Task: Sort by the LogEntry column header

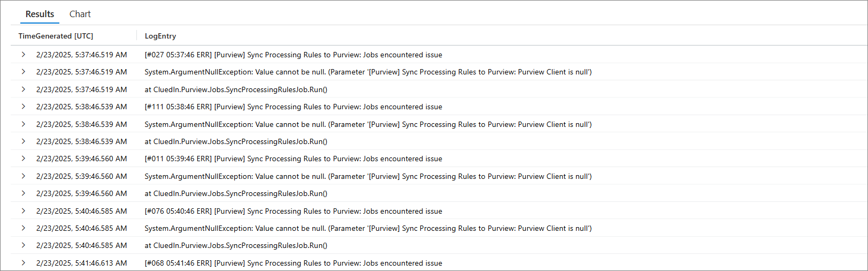Action: [x=160, y=36]
